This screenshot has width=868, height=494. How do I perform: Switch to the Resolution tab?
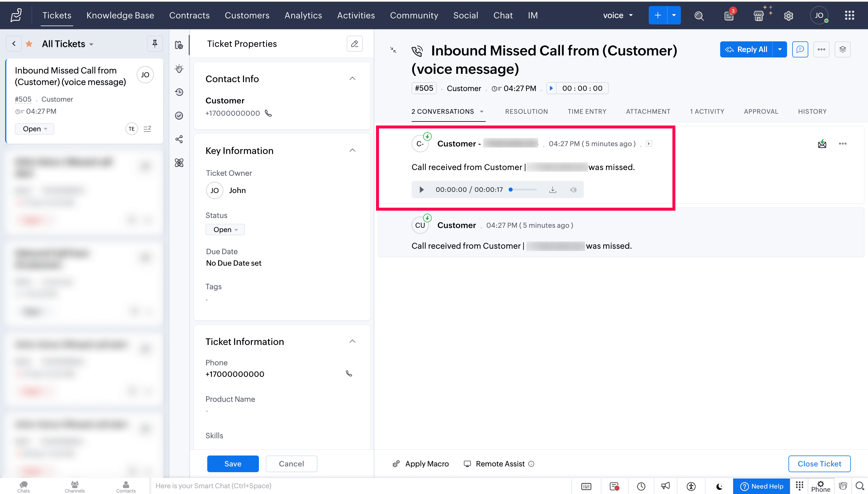[x=526, y=111]
